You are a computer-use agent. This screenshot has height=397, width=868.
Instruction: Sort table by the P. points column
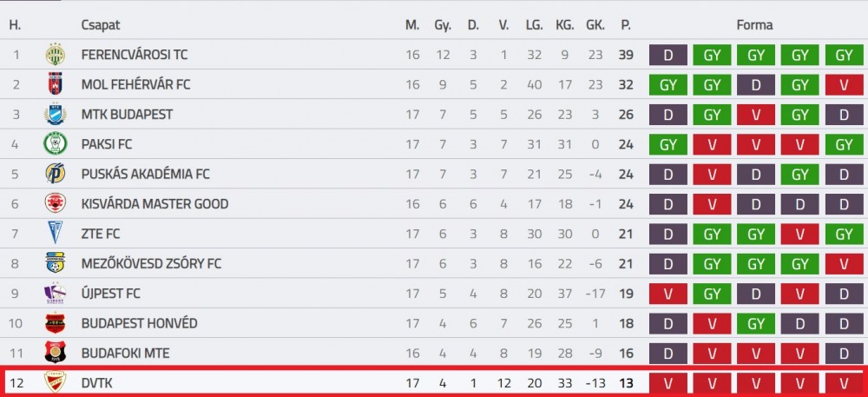click(x=626, y=25)
